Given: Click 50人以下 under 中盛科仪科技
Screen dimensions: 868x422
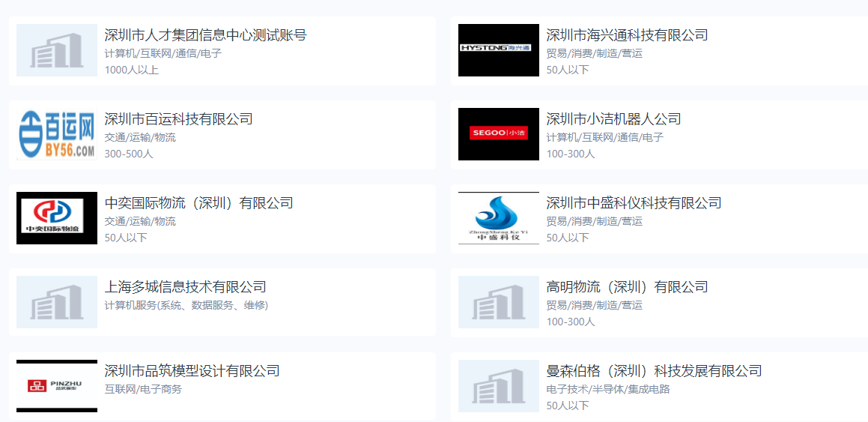Looking at the screenshot, I should (568, 238).
